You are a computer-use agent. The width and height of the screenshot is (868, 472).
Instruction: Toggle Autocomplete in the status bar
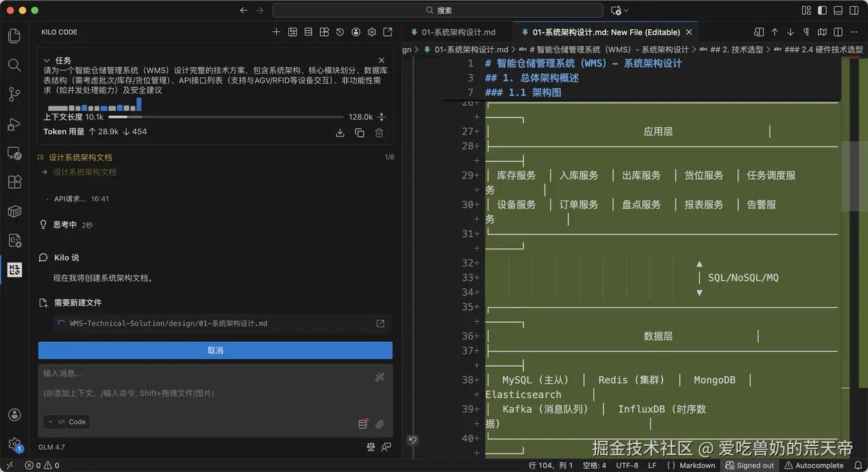point(816,466)
